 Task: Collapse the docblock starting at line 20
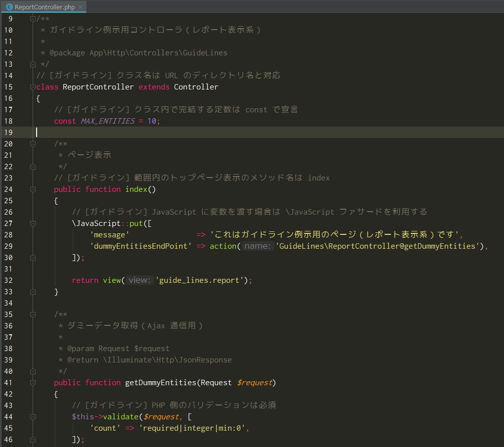(33, 144)
